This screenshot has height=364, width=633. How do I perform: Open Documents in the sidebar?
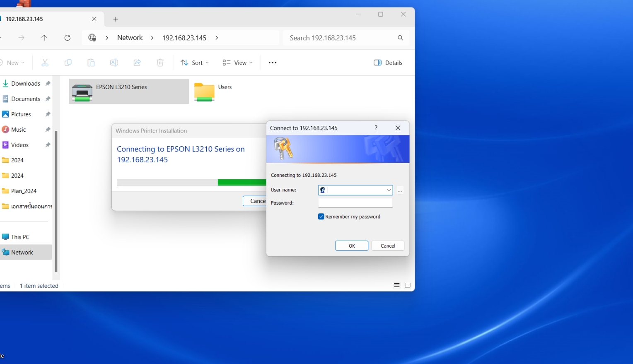26,99
